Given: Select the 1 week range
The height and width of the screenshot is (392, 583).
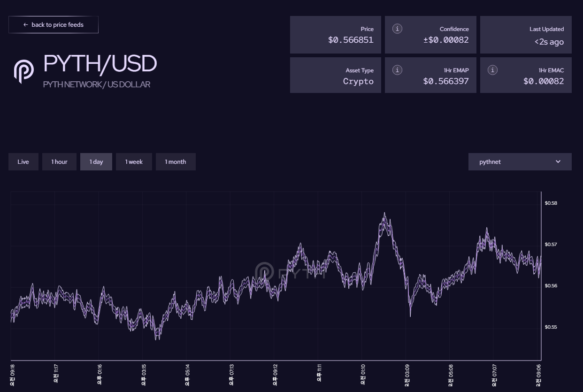Looking at the screenshot, I should 134,161.
